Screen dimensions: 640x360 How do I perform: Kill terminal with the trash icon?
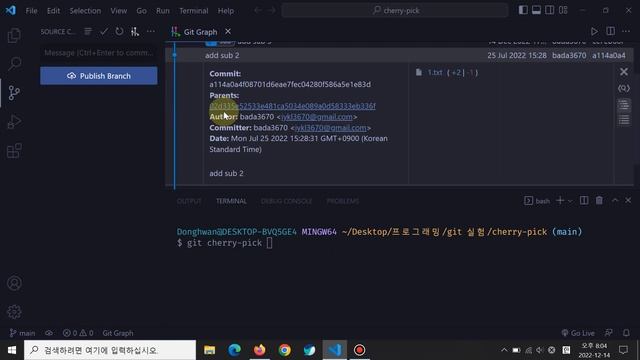coord(599,200)
